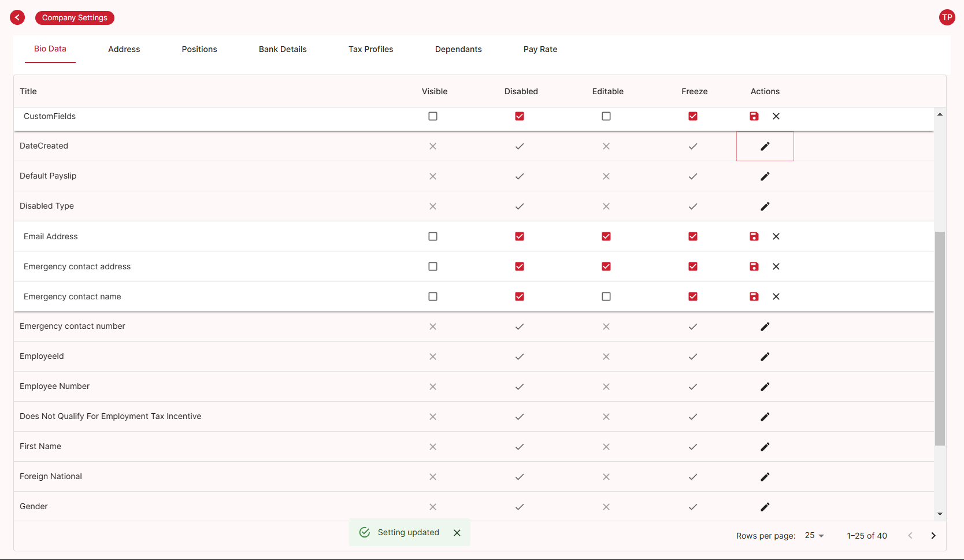Image resolution: width=964 pixels, height=560 pixels.
Task: Edit the Gender field settings
Action: (x=765, y=507)
